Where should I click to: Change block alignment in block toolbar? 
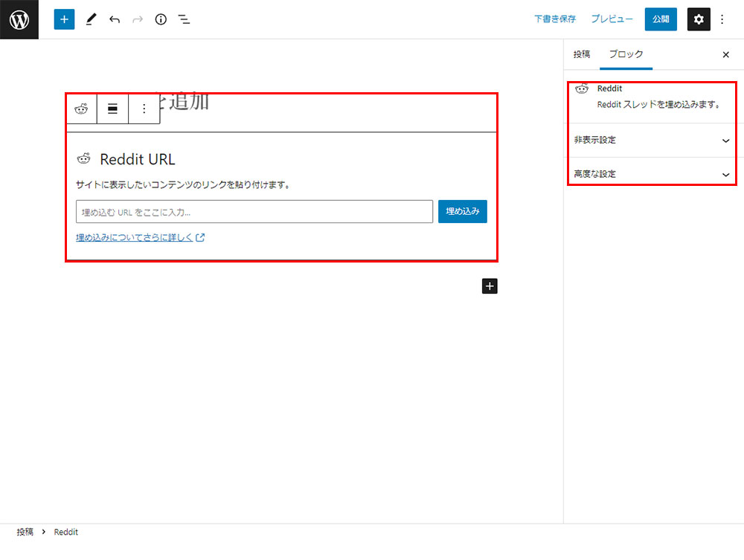tap(112, 109)
